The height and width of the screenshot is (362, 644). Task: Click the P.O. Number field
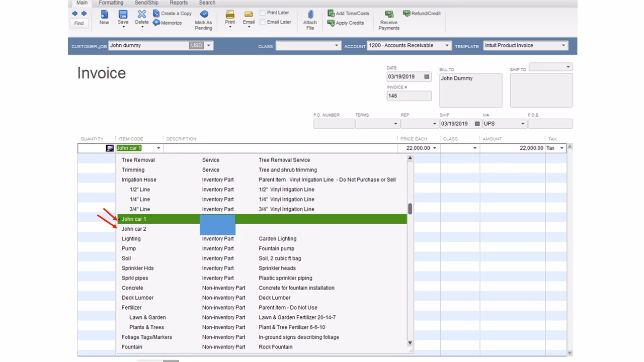334,124
